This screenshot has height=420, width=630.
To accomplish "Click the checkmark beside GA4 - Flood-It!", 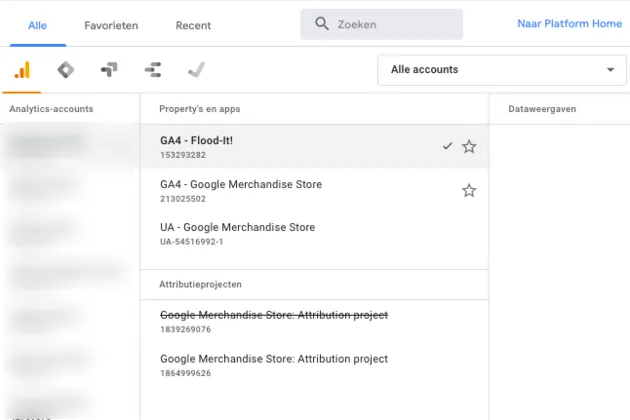I will click(x=447, y=146).
